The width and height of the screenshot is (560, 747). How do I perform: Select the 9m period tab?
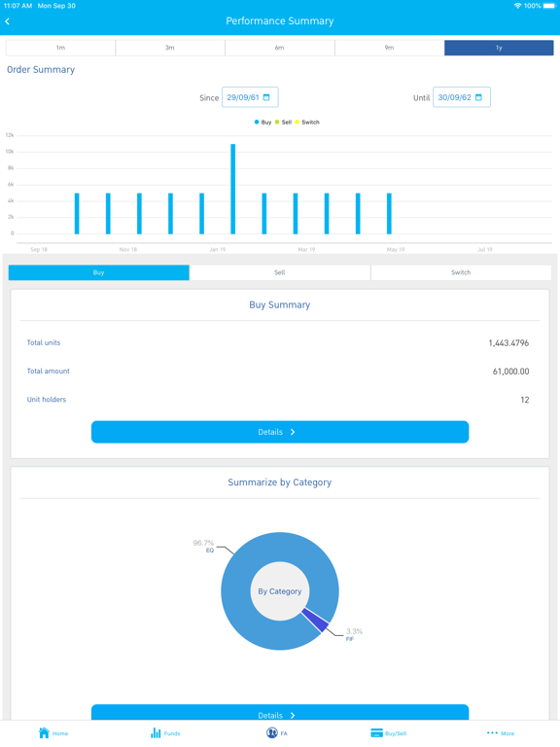pos(390,48)
